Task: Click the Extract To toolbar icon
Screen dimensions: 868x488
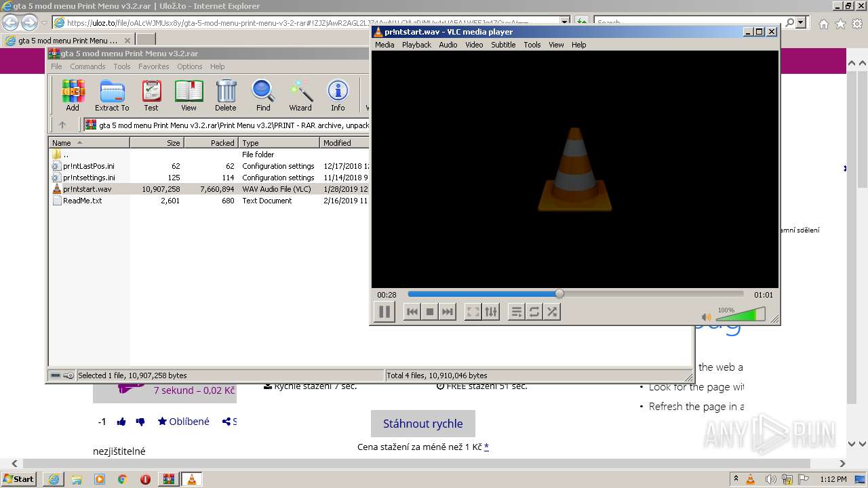Action: click(112, 95)
